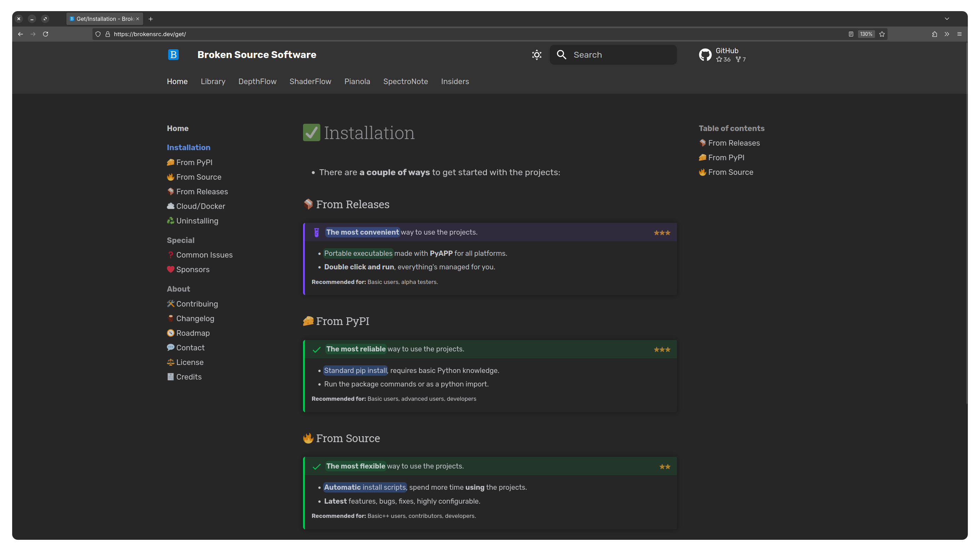Open Cloud/Docker sidebar entry
980x553 pixels.
[x=196, y=206]
